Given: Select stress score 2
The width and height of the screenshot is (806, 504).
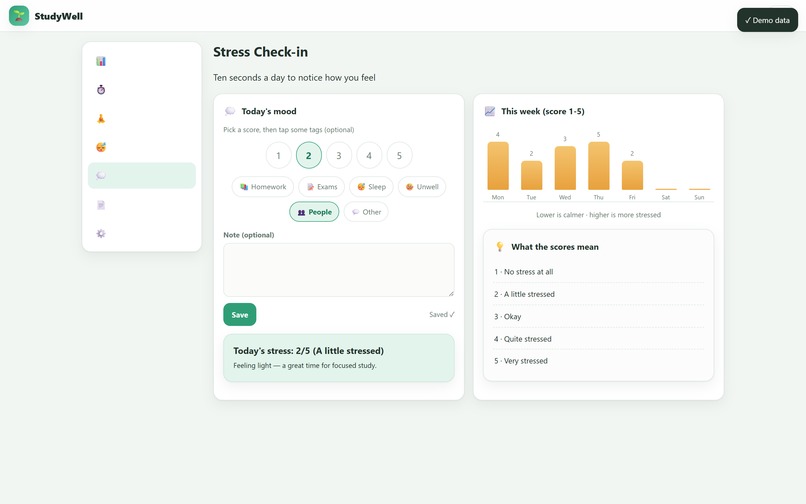Looking at the screenshot, I should (308, 155).
